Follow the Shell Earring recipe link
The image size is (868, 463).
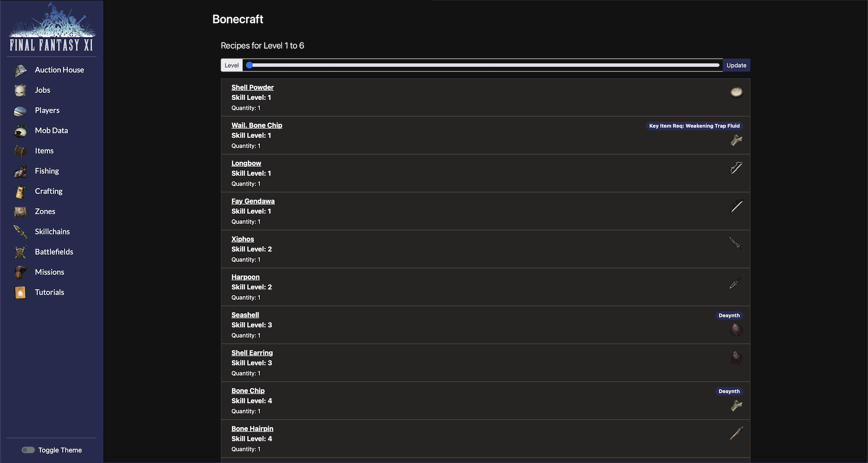[252, 353]
